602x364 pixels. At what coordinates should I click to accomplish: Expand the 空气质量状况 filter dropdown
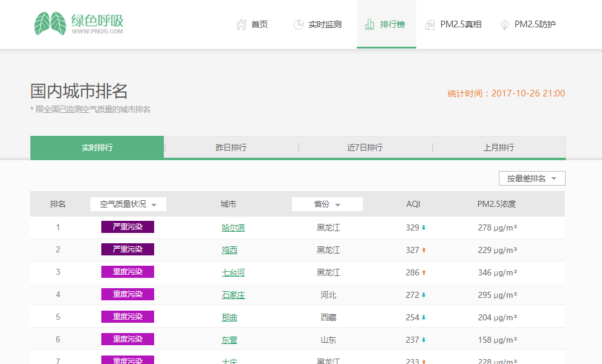pyautogui.click(x=128, y=204)
